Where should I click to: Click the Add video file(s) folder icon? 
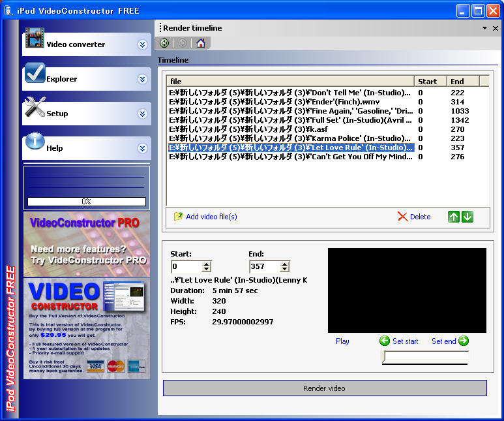pos(178,216)
